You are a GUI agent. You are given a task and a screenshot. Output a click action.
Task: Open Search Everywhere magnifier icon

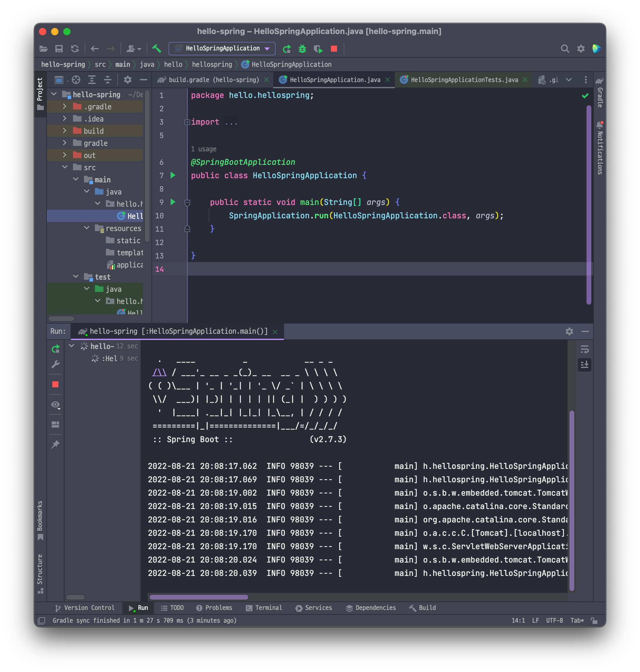[565, 49]
